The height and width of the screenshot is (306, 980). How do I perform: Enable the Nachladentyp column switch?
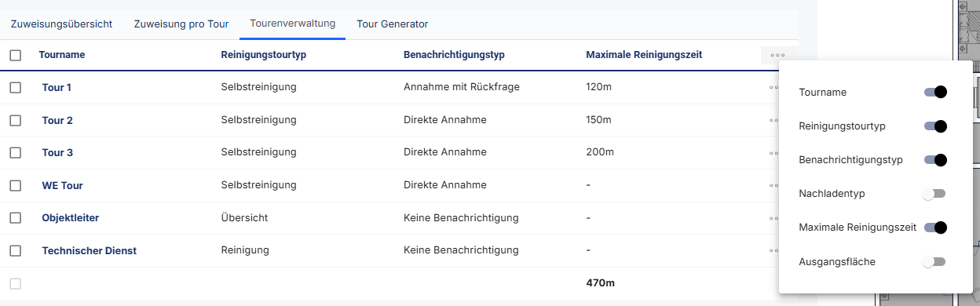934,193
